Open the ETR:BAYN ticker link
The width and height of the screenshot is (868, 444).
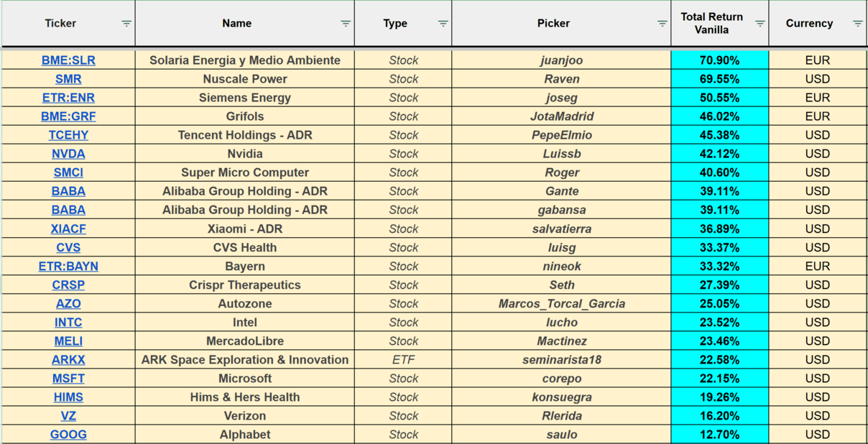[68, 267]
